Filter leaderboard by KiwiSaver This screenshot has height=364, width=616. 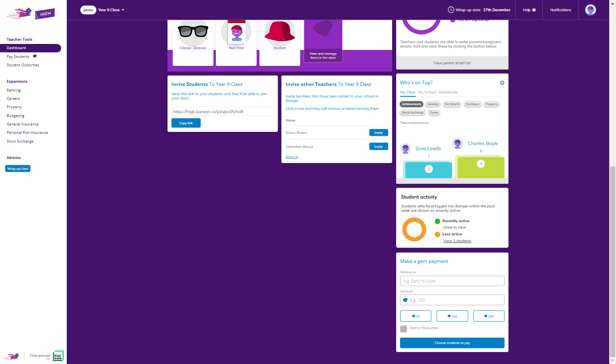click(x=472, y=104)
